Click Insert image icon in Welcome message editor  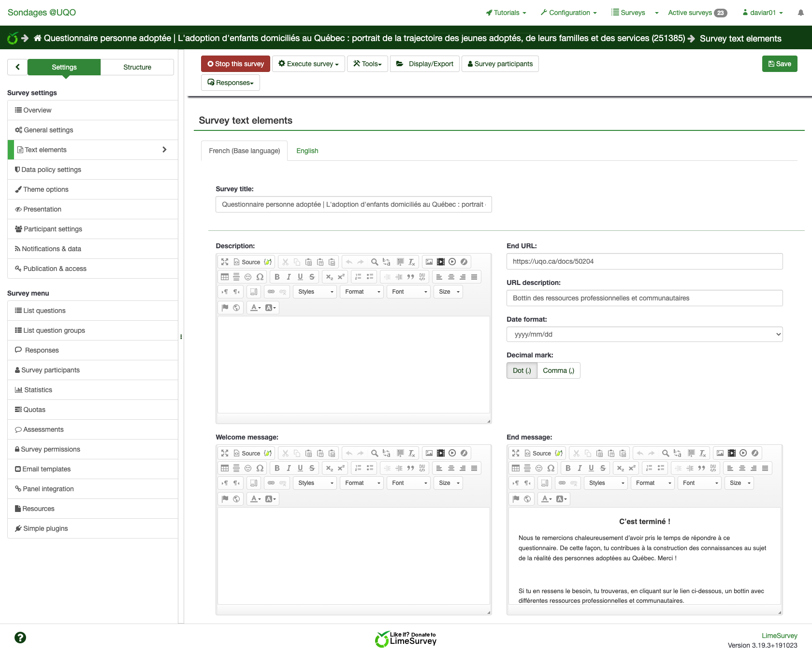coord(429,453)
